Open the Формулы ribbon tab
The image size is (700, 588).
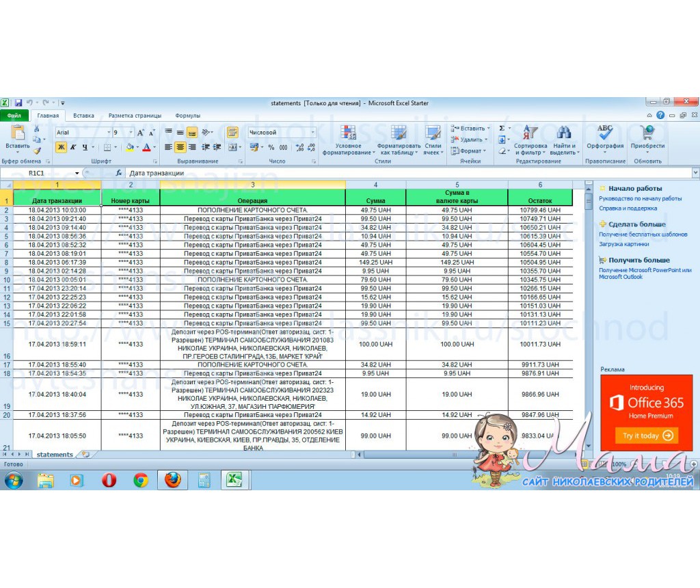187,116
